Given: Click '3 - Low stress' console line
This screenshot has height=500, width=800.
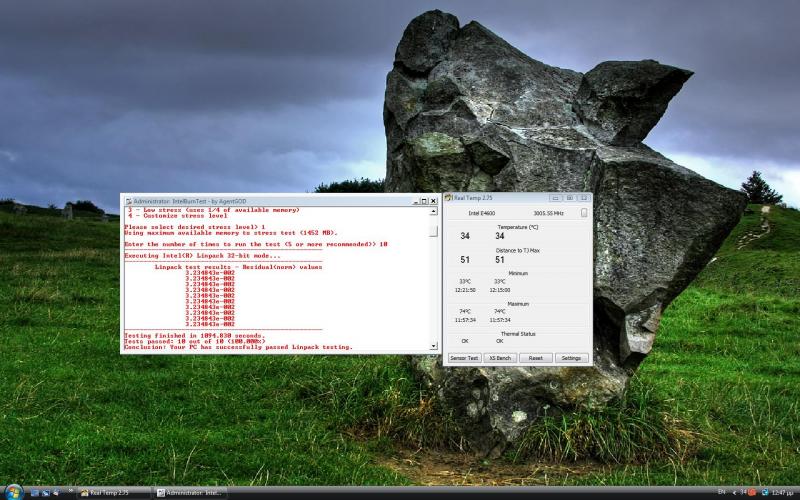Looking at the screenshot, I should pyautogui.click(x=213, y=210).
